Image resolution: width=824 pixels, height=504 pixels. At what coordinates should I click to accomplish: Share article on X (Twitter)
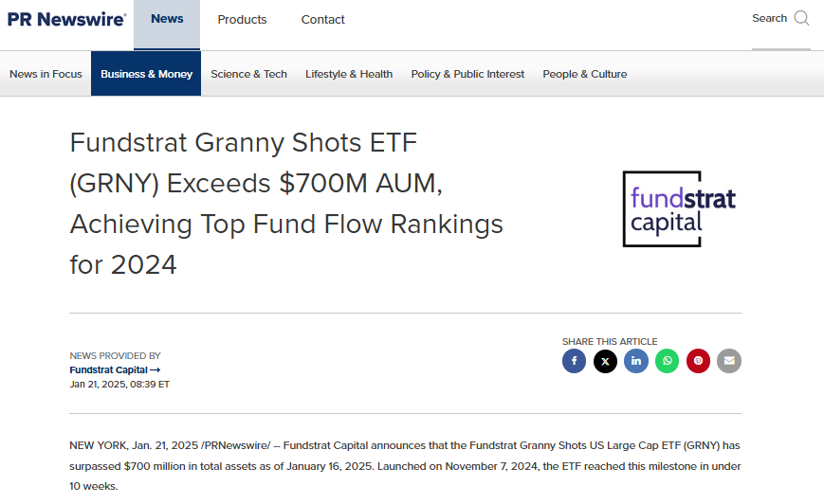point(605,361)
